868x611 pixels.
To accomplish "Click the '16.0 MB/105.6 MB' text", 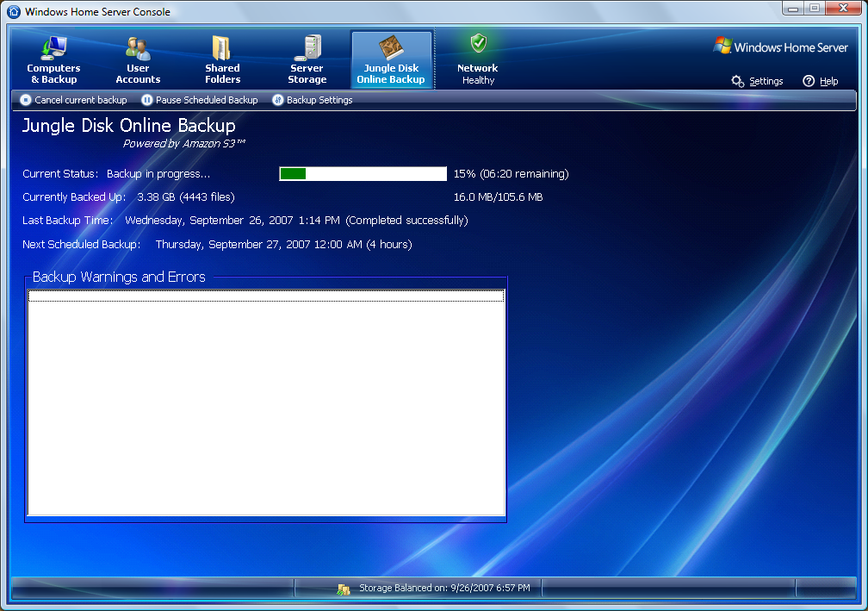I will pyautogui.click(x=499, y=197).
